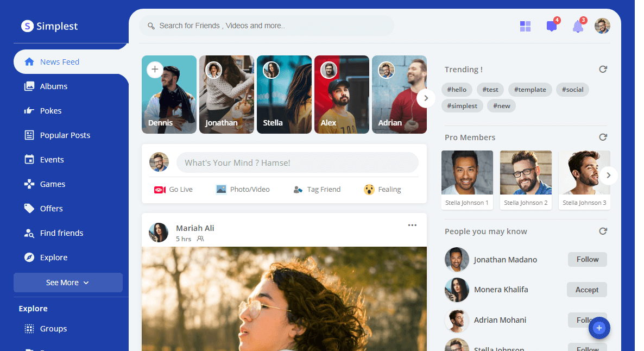
Task: Add a new story with plus icon
Action: tap(155, 70)
